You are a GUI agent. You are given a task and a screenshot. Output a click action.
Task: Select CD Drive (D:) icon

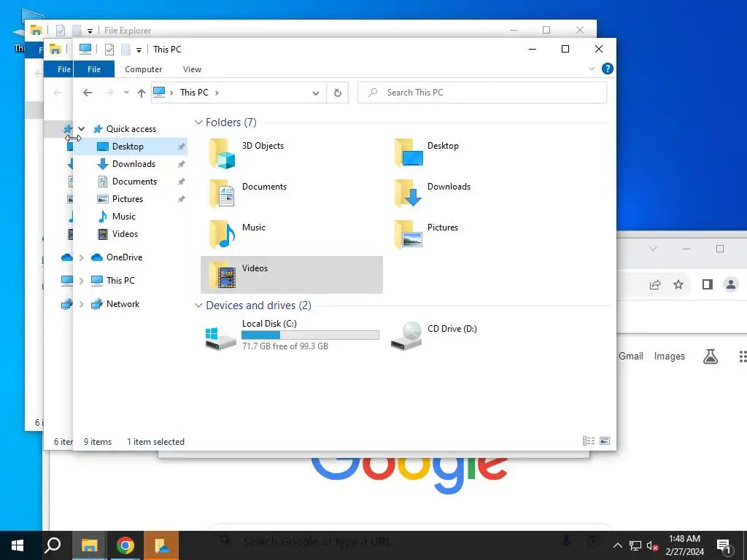[x=406, y=335]
